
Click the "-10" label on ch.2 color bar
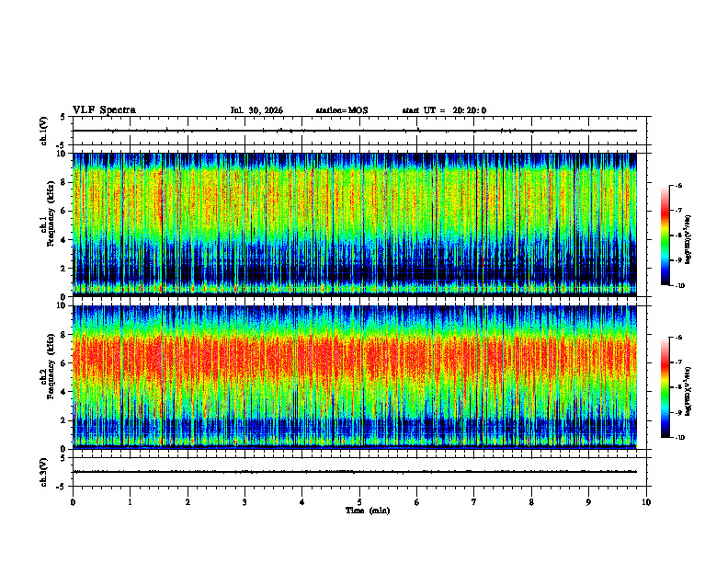pos(679,438)
